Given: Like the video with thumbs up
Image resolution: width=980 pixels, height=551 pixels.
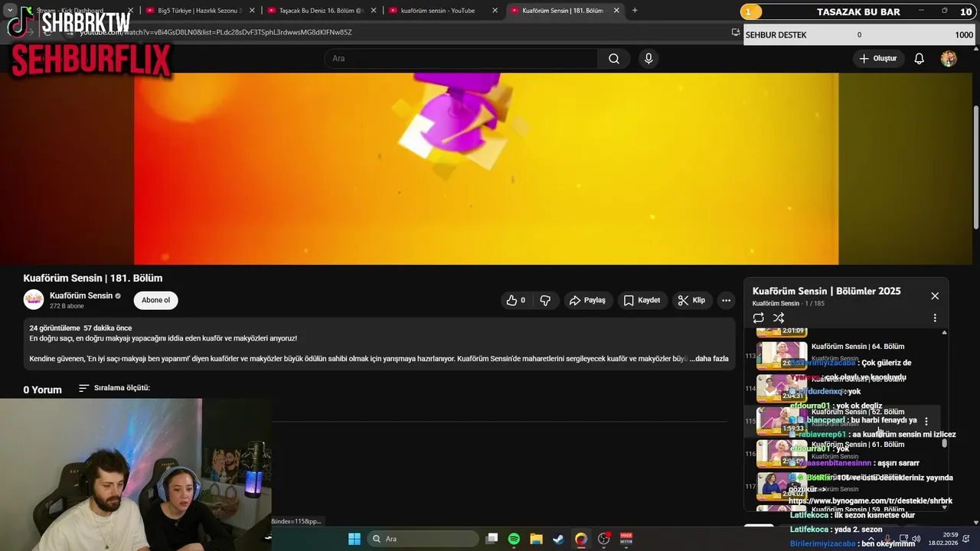Looking at the screenshot, I should point(516,300).
